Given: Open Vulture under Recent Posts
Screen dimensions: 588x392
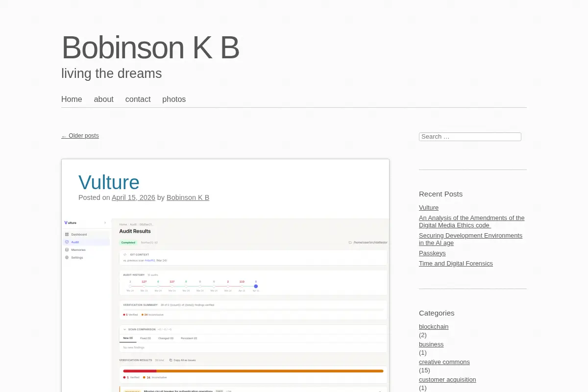Looking at the screenshot, I should point(429,208).
